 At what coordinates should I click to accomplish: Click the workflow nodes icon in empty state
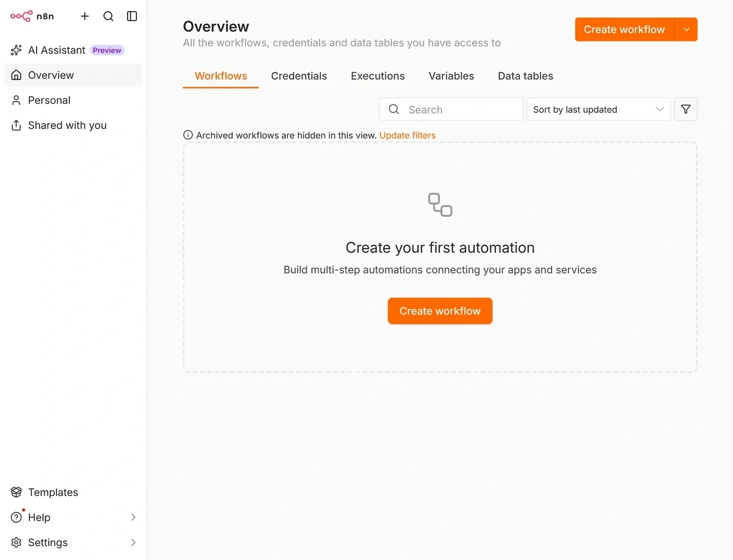(x=440, y=205)
